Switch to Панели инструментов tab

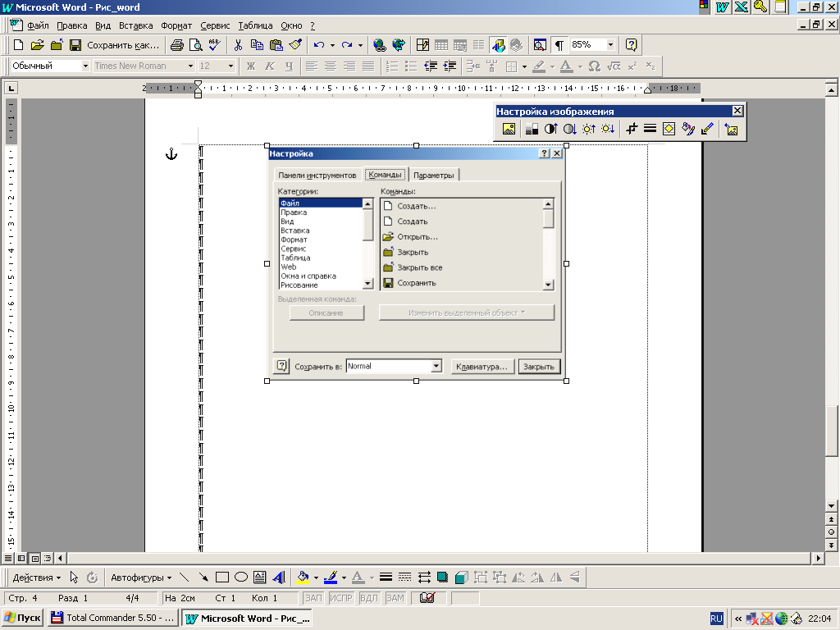[317, 176]
